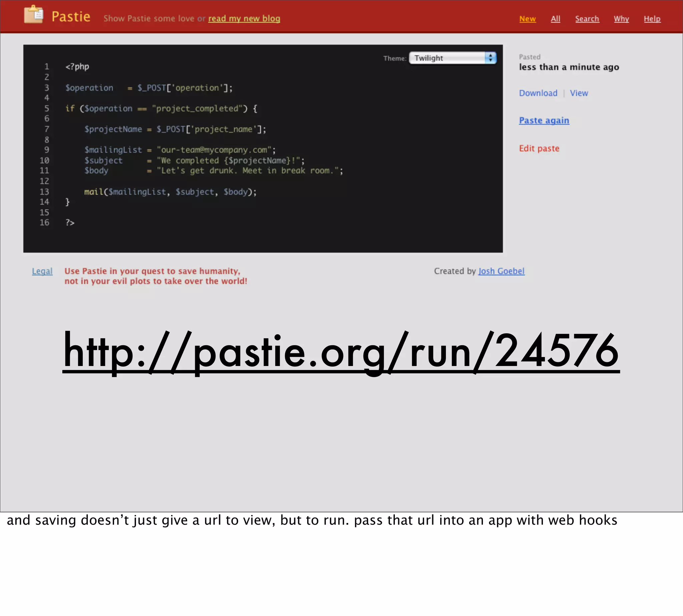
Task: Go to the All pastes menu item
Action: click(555, 19)
